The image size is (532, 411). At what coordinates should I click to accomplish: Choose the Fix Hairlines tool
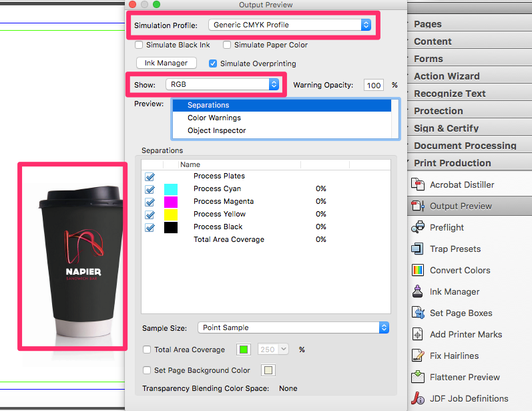(419, 356)
